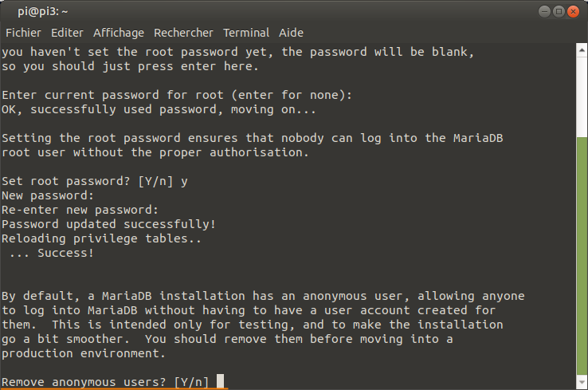This screenshot has width=588, height=390.
Task: Open the Editer menu
Action: click(x=67, y=33)
